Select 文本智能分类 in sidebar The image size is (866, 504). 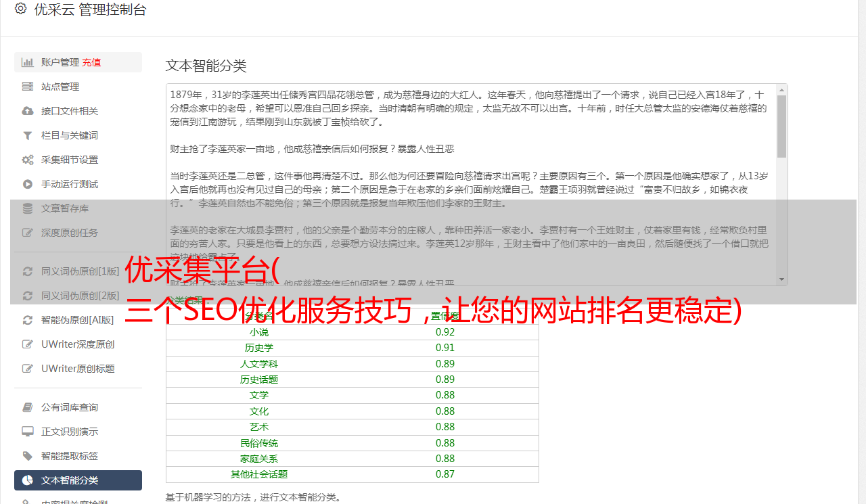click(78, 480)
